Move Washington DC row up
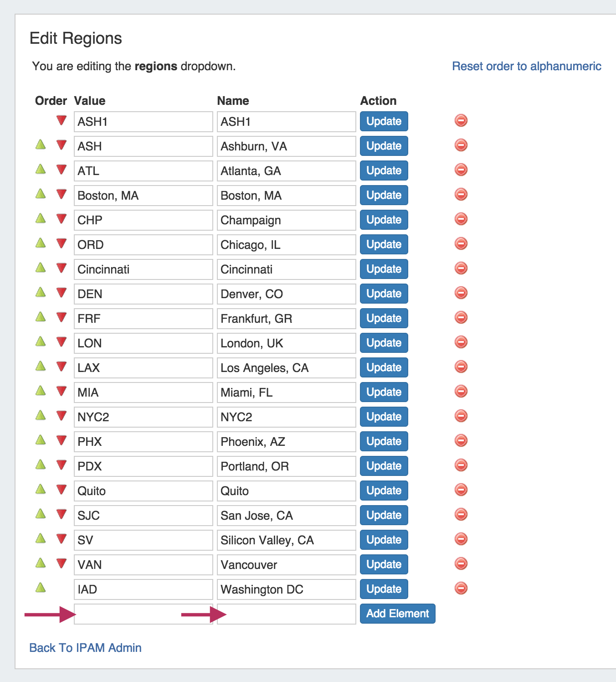 click(x=41, y=588)
